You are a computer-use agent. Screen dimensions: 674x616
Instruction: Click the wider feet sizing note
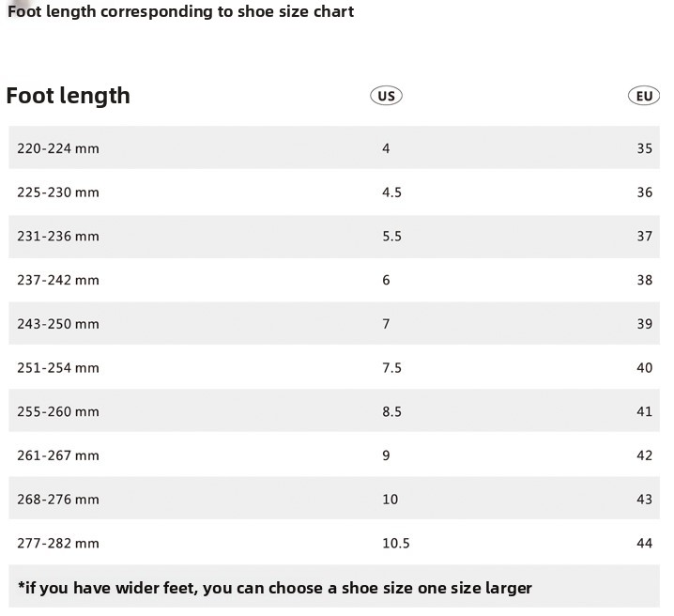coord(275,588)
